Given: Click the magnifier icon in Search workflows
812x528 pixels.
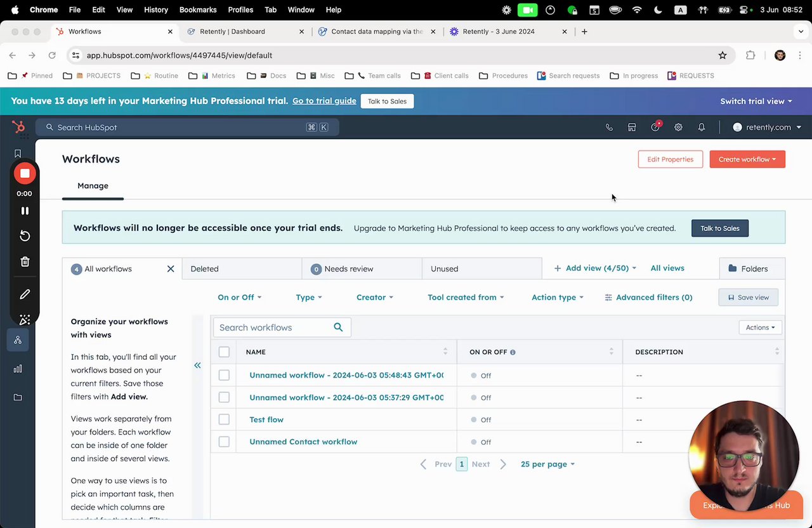Looking at the screenshot, I should (x=338, y=327).
